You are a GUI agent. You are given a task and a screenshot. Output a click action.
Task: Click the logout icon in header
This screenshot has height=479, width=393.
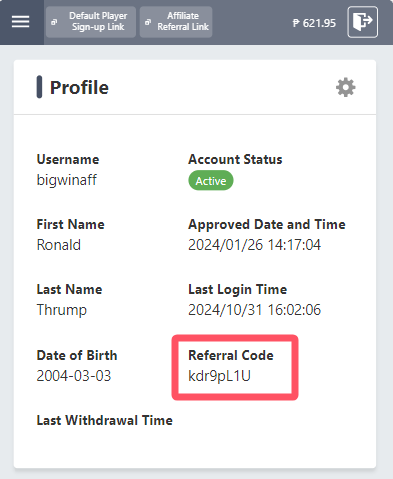pyautogui.click(x=362, y=22)
